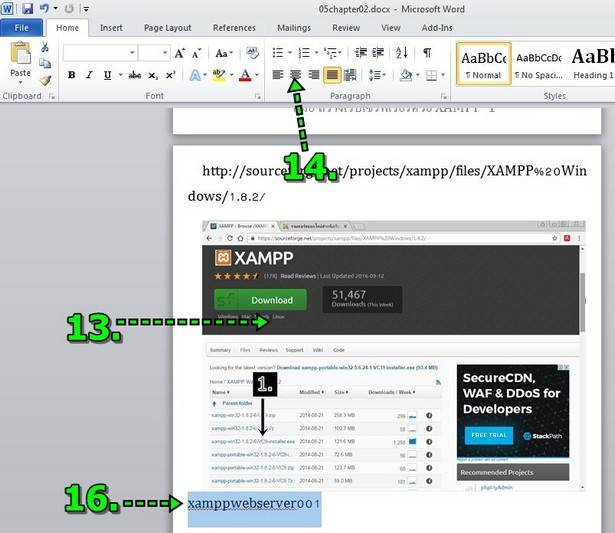
Task: Apply the yellow text highlight color
Action: click(x=219, y=75)
